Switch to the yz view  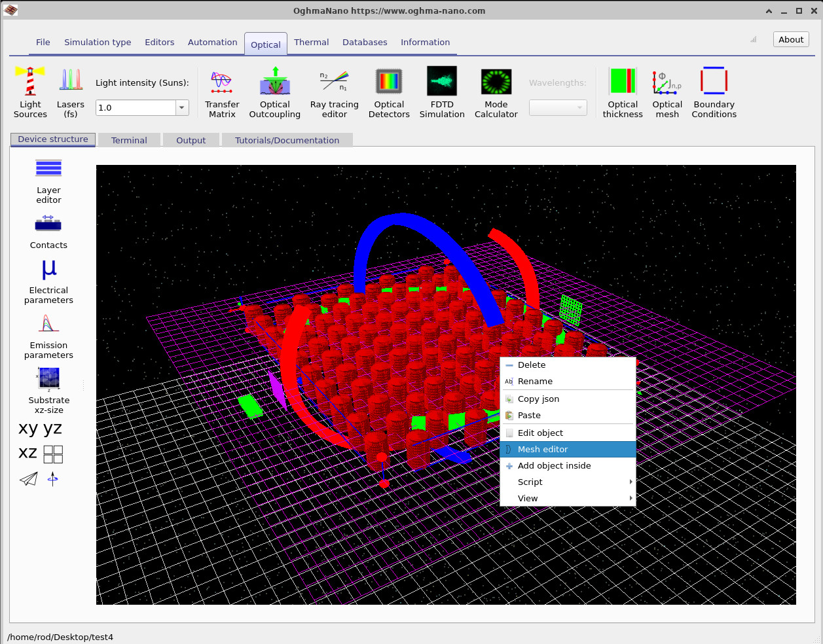click(x=52, y=429)
